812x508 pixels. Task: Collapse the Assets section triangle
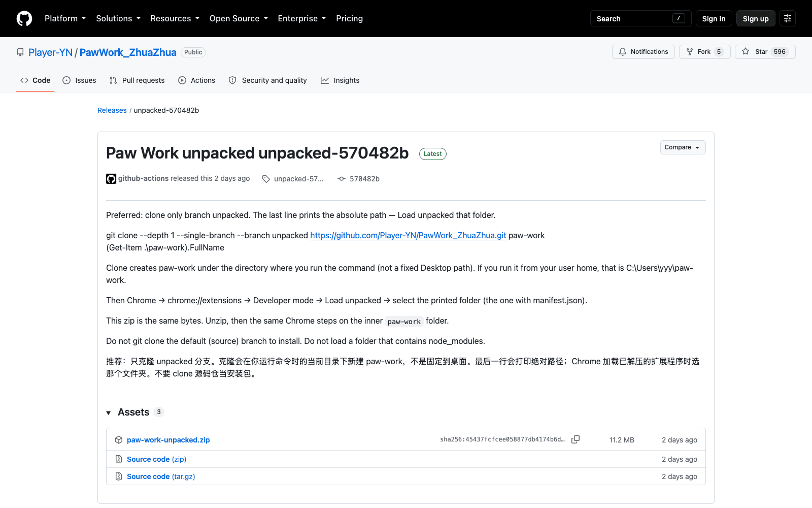click(x=109, y=412)
